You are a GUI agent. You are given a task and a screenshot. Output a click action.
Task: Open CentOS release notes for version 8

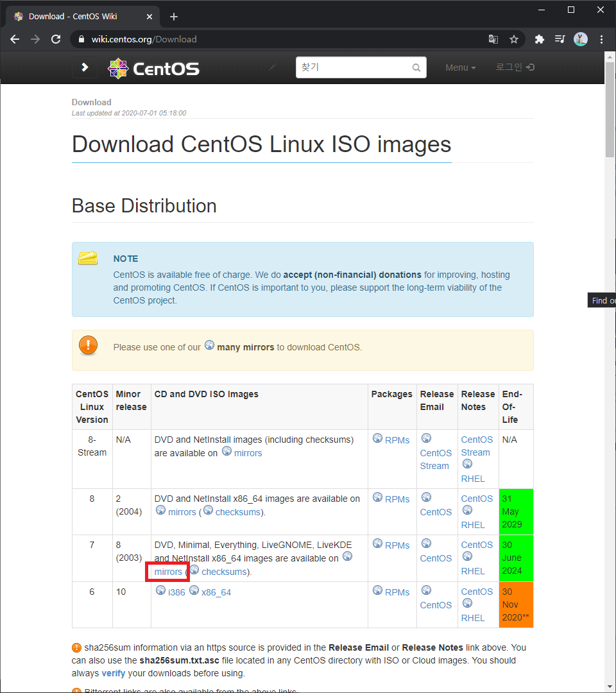tap(477, 499)
